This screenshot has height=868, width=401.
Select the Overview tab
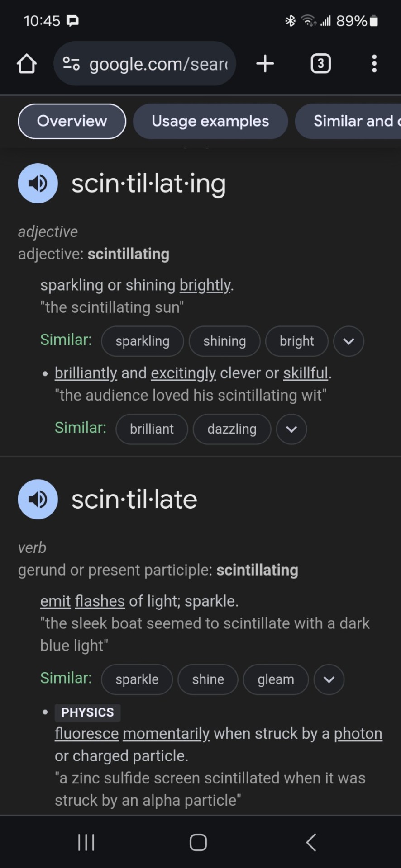pyautogui.click(x=72, y=121)
